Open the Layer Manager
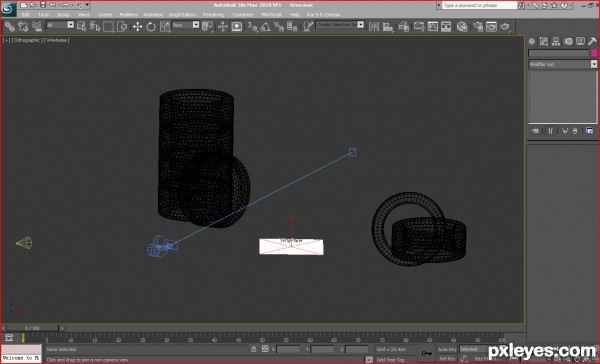The height and width of the screenshot is (364, 600). [x=404, y=26]
